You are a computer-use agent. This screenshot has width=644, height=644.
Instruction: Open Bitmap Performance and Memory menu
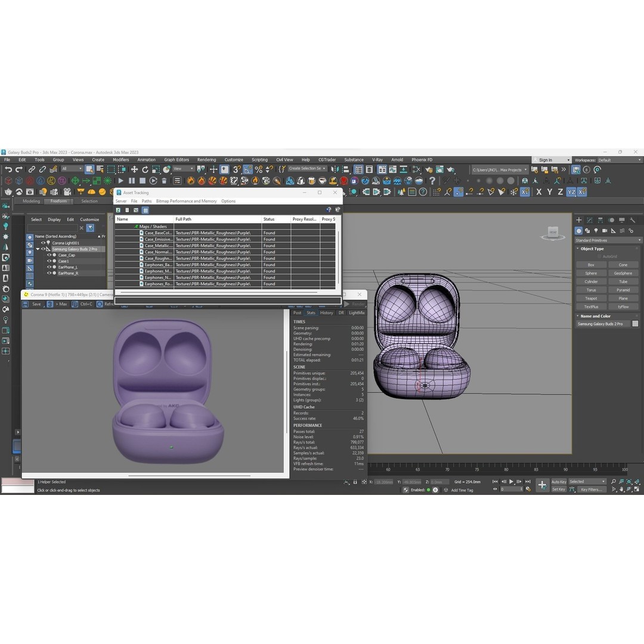(x=187, y=202)
